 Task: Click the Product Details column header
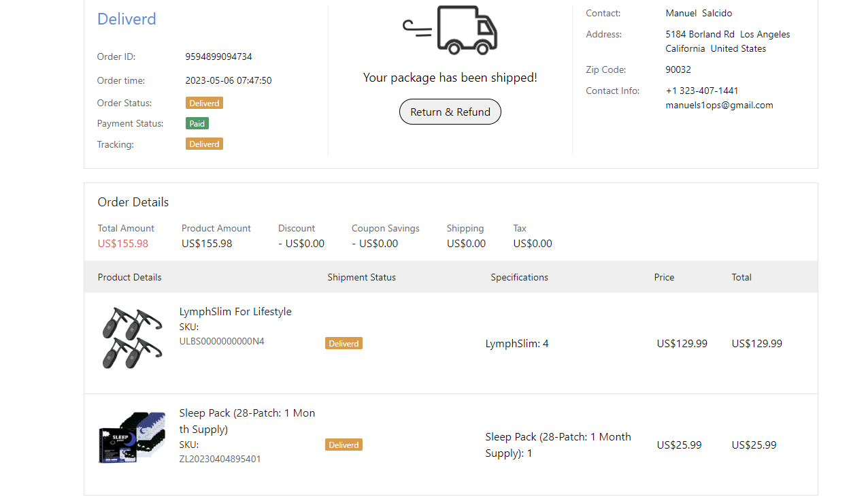129,278
